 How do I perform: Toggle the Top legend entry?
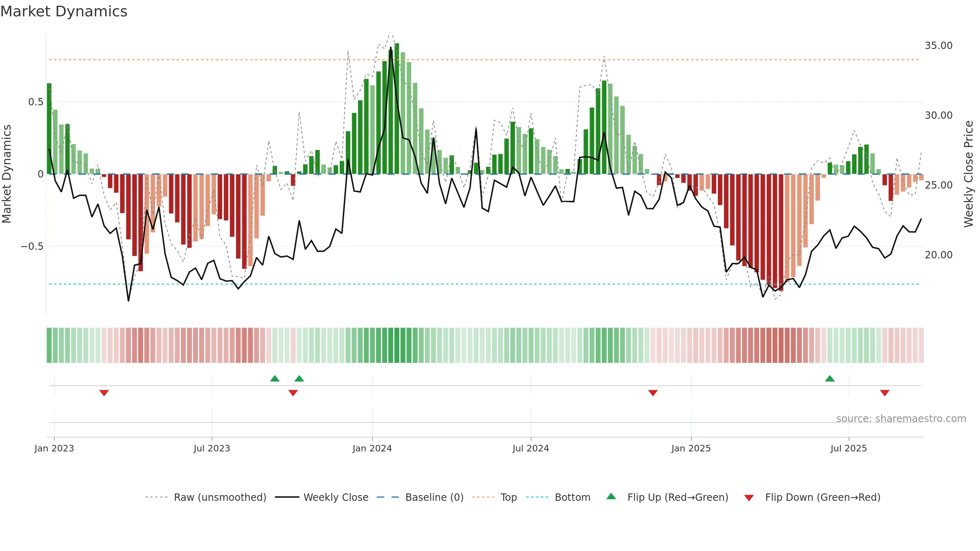click(494, 497)
